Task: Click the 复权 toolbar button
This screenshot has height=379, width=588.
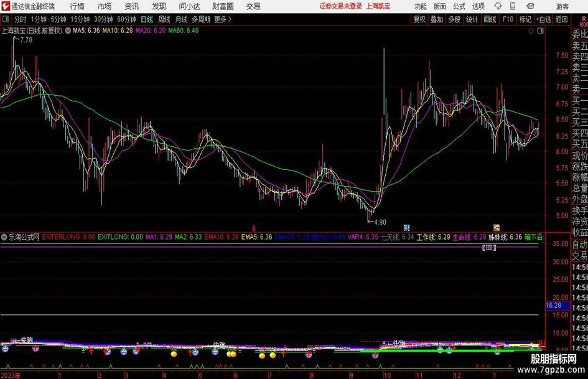Action: [419, 19]
